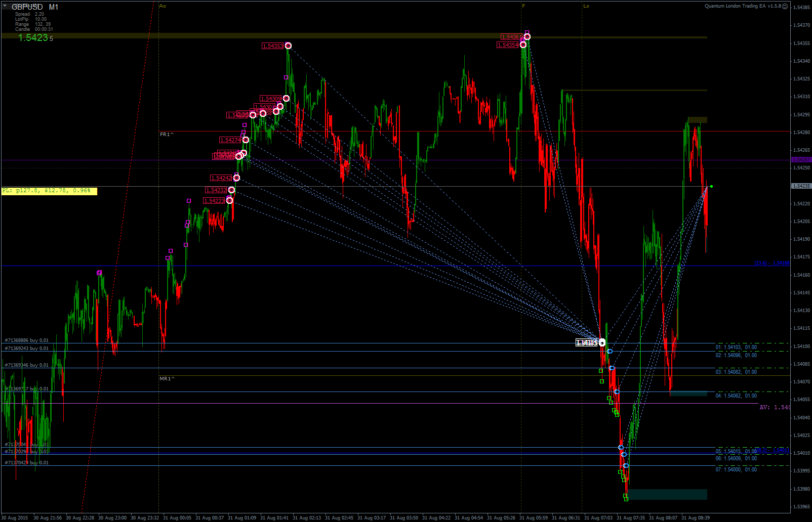Click level label 06: 1.54009, 01.00
The width and height of the screenshot is (812, 522).
point(736,458)
